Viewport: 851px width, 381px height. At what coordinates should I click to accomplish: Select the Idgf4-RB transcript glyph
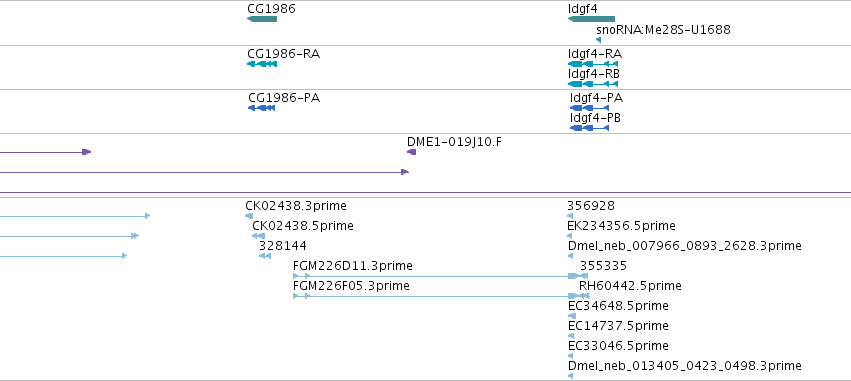pyautogui.click(x=593, y=84)
